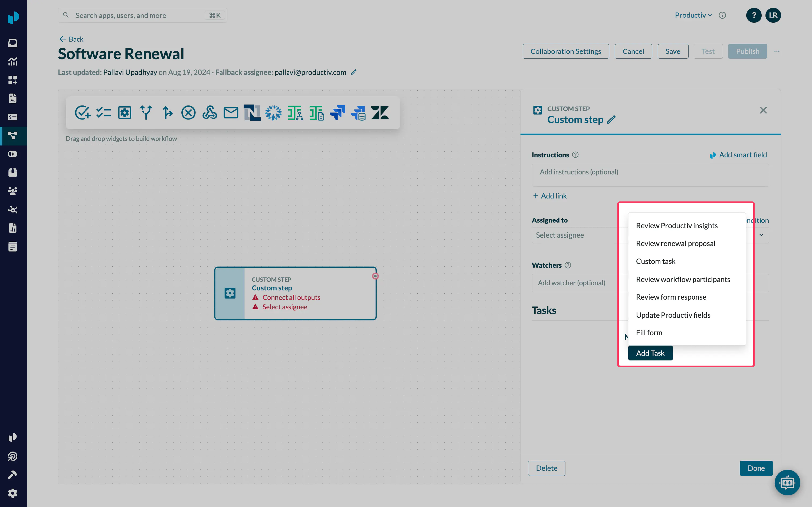
Task: Click the Add instructions text field
Action: pyautogui.click(x=650, y=175)
